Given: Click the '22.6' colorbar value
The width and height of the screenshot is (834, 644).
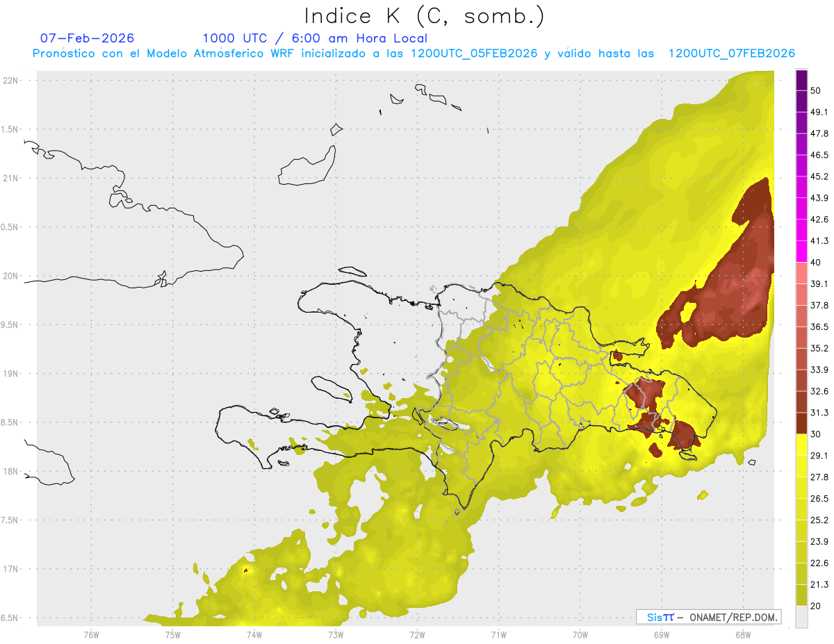Looking at the screenshot, I should coord(819,563).
